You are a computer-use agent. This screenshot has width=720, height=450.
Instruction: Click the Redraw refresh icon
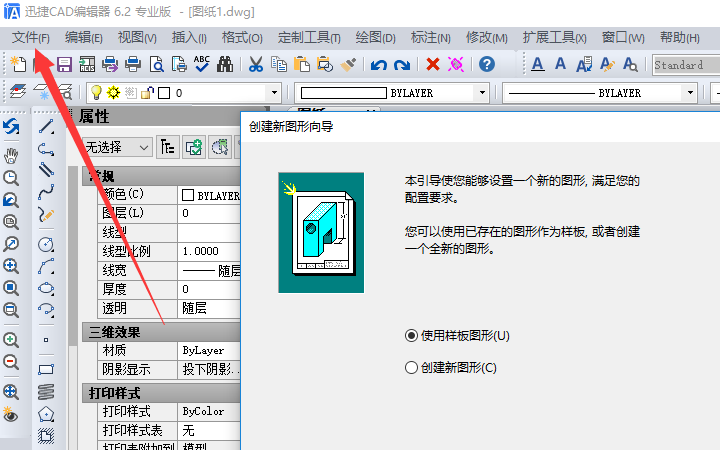pyautogui.click(x=11, y=127)
